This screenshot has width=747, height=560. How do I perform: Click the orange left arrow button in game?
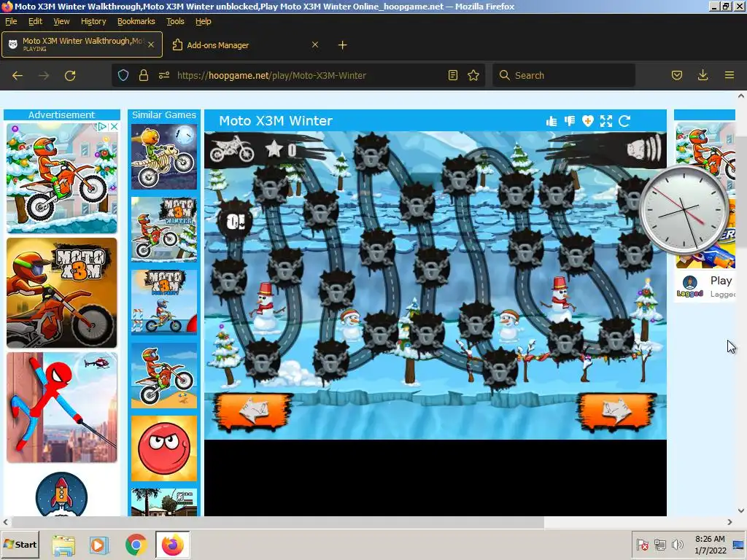click(252, 411)
